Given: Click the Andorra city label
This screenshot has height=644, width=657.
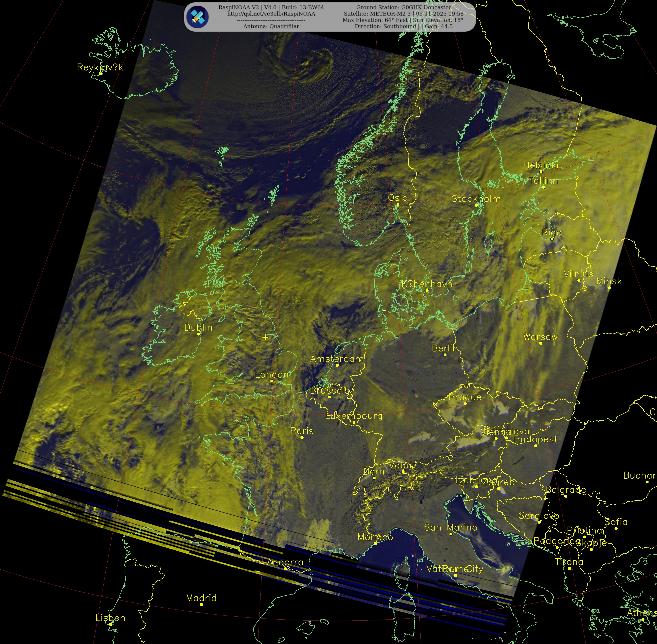Looking at the screenshot, I should coord(285,562).
